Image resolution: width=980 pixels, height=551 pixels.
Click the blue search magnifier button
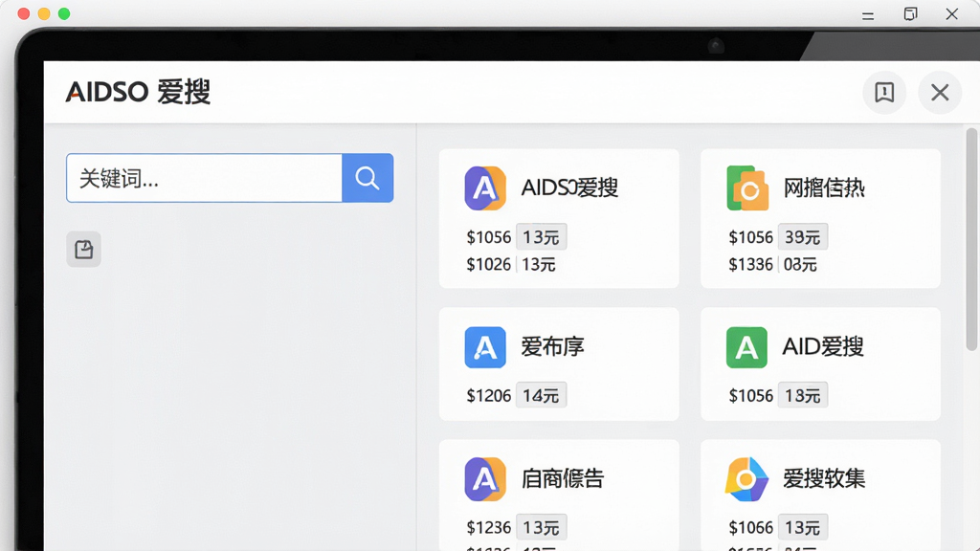367,178
